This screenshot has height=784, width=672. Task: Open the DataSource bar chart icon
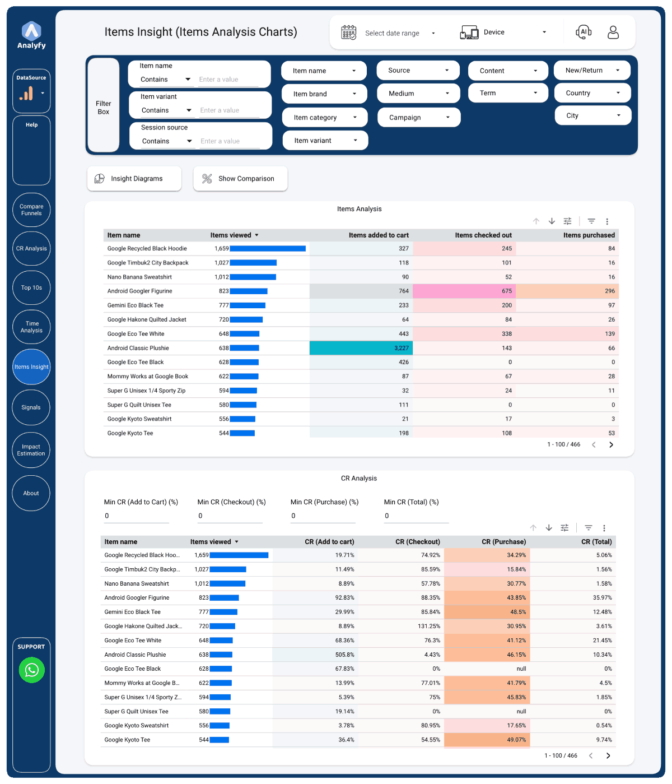26,94
